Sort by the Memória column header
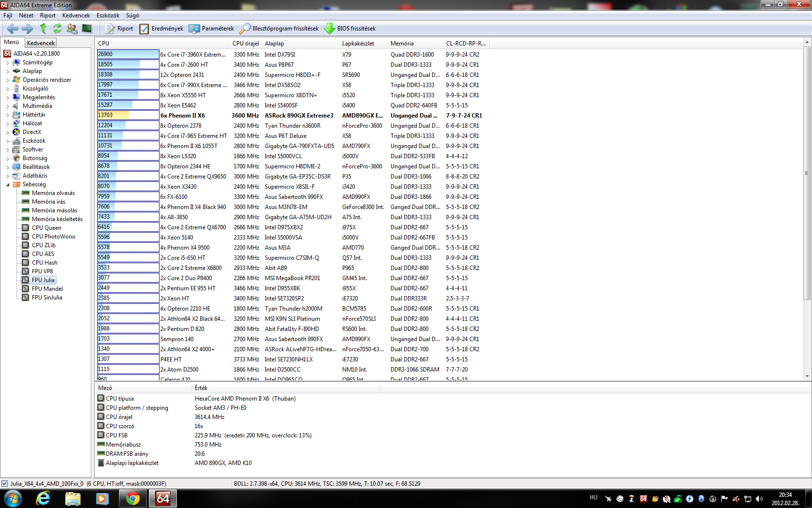This screenshot has width=812, height=508. point(415,43)
